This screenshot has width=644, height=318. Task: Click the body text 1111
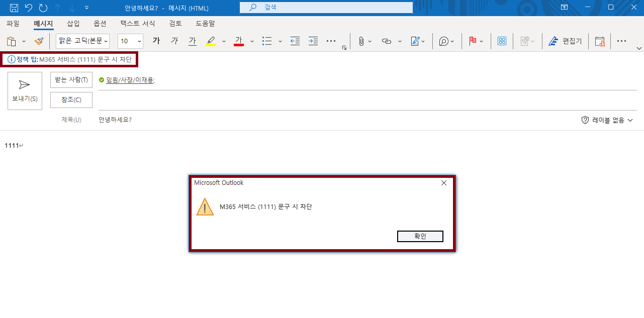[12, 146]
